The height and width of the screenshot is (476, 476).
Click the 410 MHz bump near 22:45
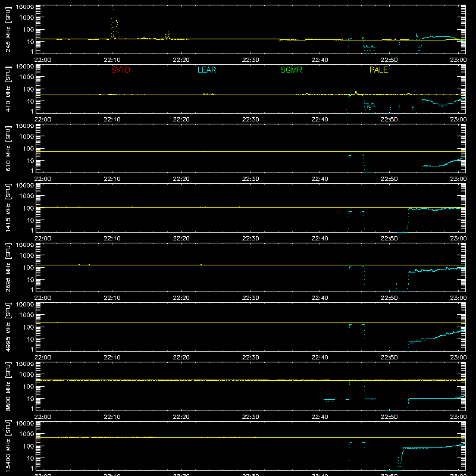click(356, 93)
